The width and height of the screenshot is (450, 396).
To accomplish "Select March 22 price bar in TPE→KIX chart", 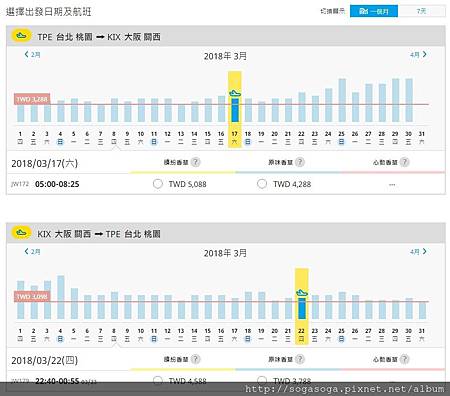I will click(302, 107).
